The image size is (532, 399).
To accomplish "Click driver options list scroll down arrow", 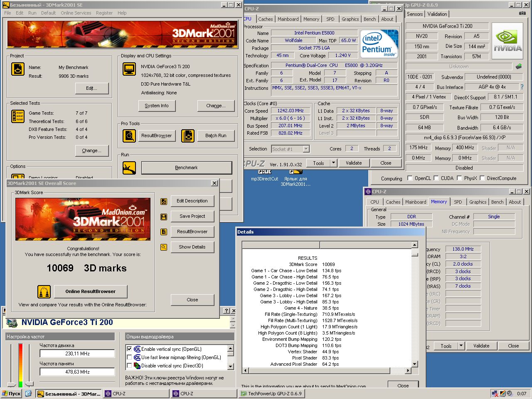I will (x=230, y=366).
